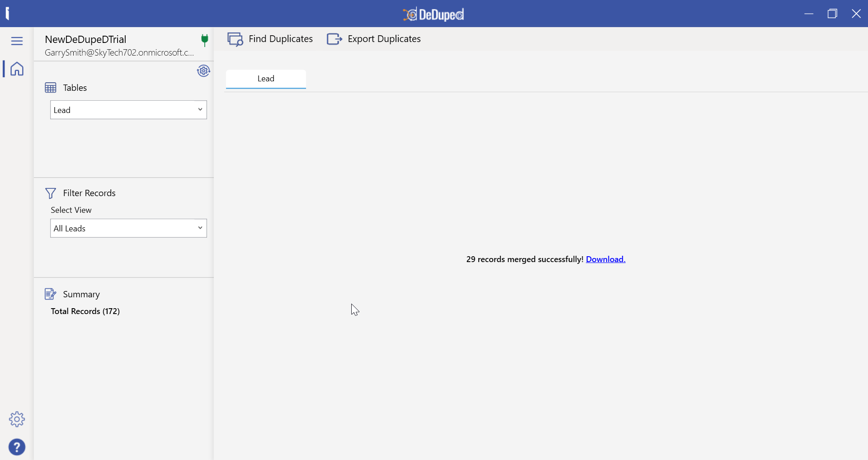Start the Find Duplicates action
Image resolution: width=868 pixels, height=460 pixels.
coord(270,39)
